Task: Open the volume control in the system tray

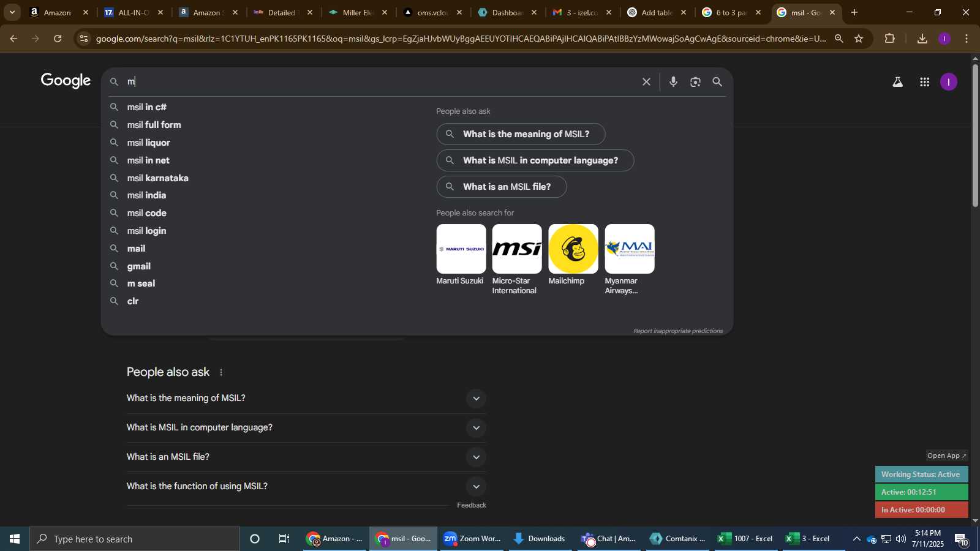Action: (901, 539)
